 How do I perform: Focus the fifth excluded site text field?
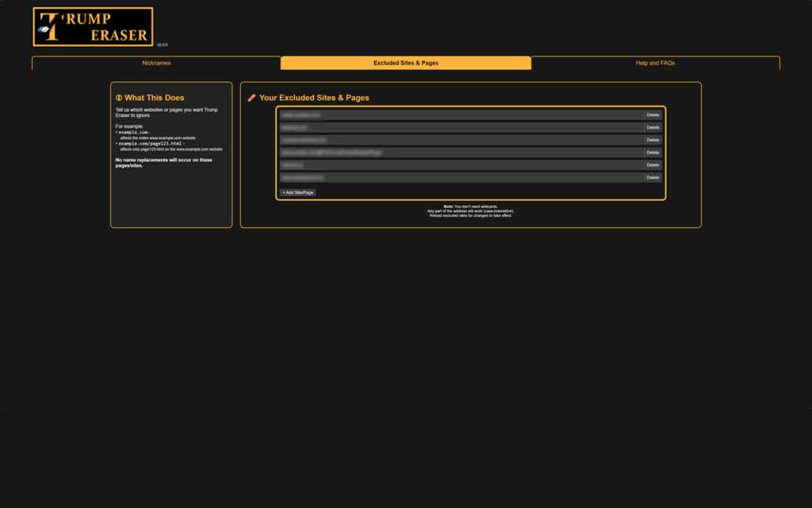tap(462, 165)
